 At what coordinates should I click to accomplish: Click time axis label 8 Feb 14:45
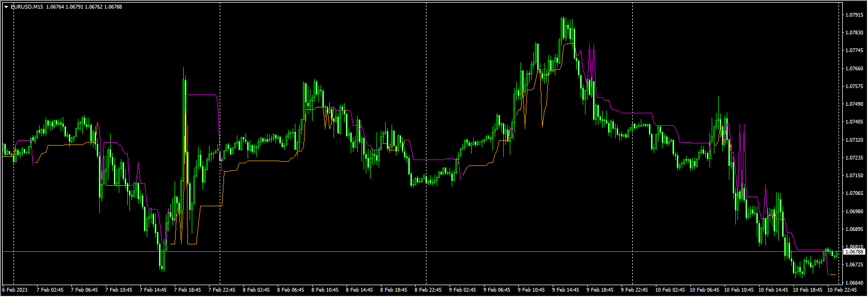pyautogui.click(x=359, y=290)
